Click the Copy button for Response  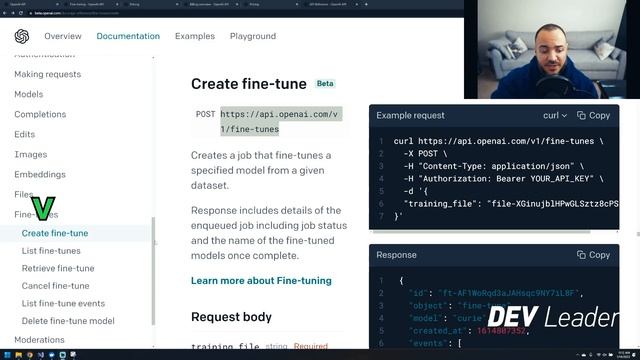593,255
